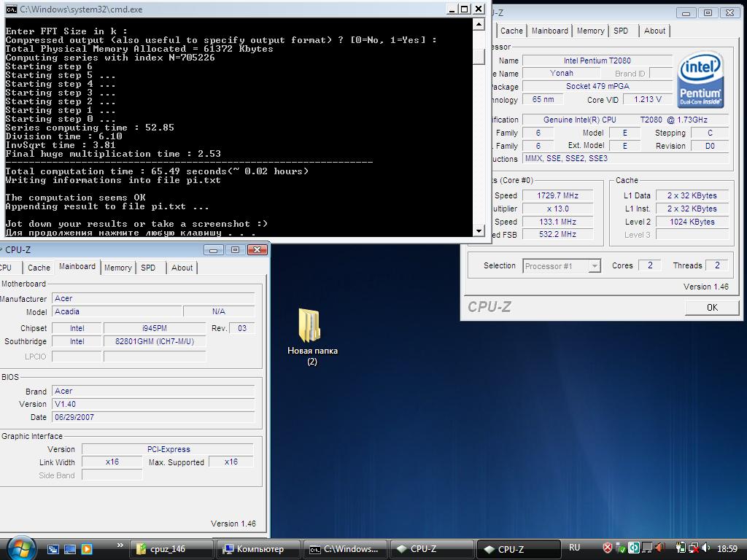Image resolution: width=747 pixels, height=560 pixels.
Task: Open the white volume speaker tray icon
Action: 706,548
